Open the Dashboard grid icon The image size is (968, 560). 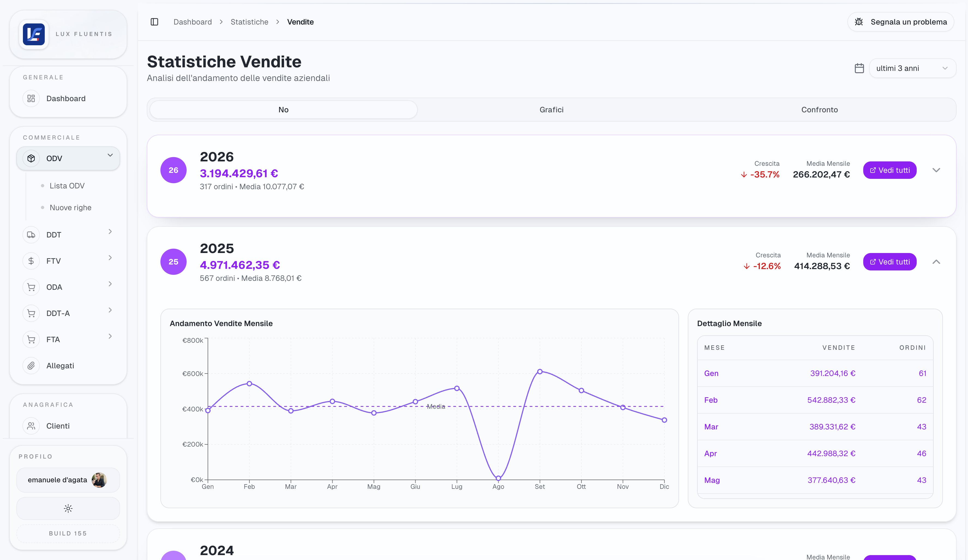(31, 99)
